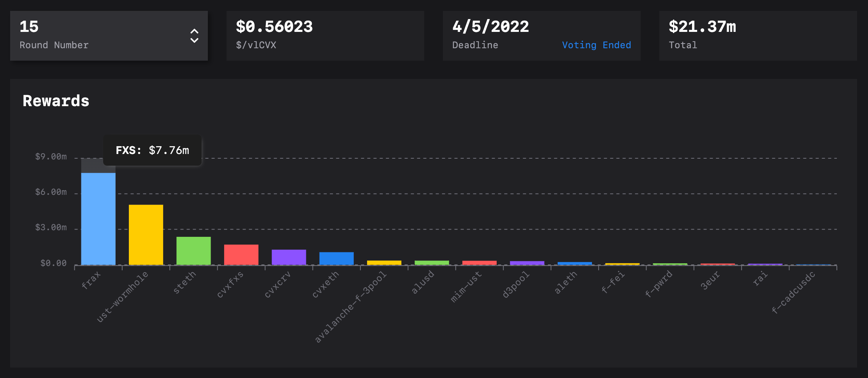Click the red cvxfxs bar

tap(241, 255)
